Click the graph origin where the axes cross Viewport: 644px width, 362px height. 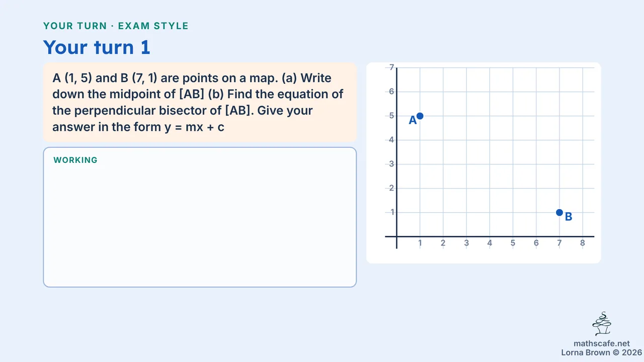tap(397, 236)
